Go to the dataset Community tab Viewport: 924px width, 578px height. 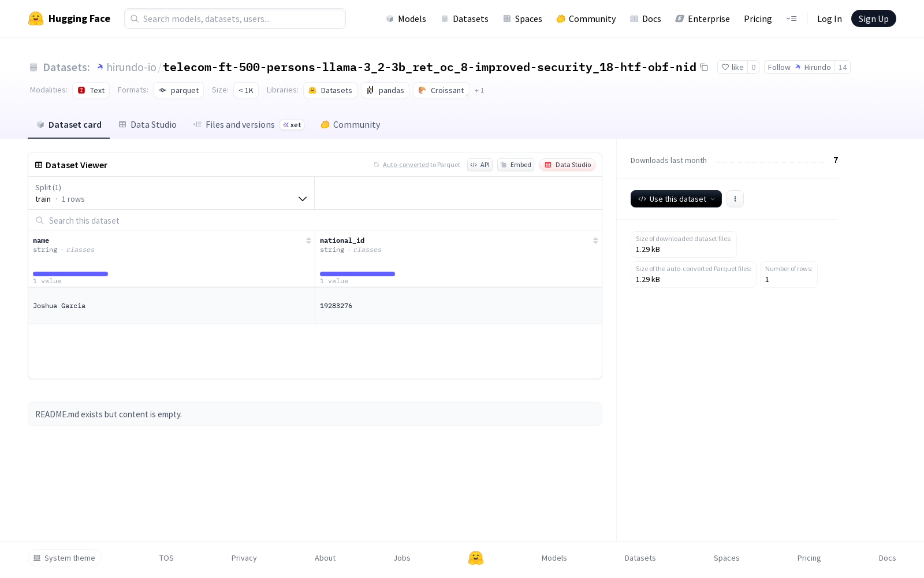[350, 124]
